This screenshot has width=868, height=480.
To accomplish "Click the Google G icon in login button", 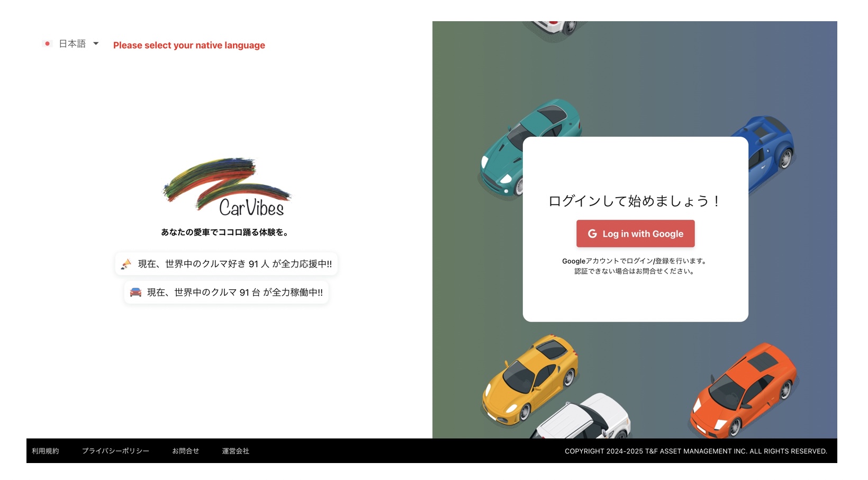I will point(593,234).
